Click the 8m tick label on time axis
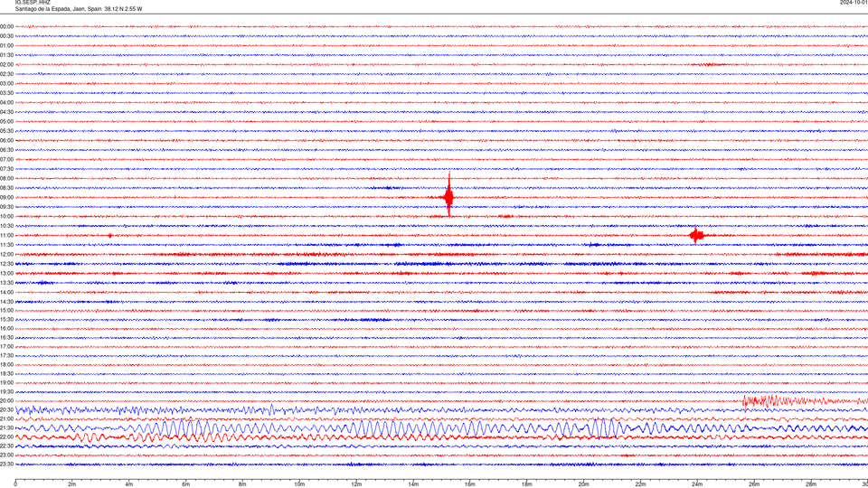Screen dimensions: 868x488 point(242,484)
